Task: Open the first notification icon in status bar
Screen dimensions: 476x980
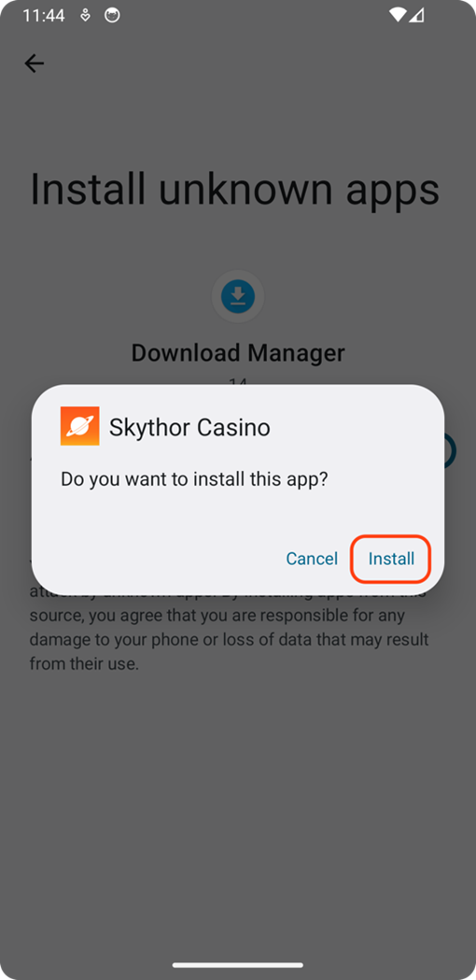Action: [x=86, y=16]
